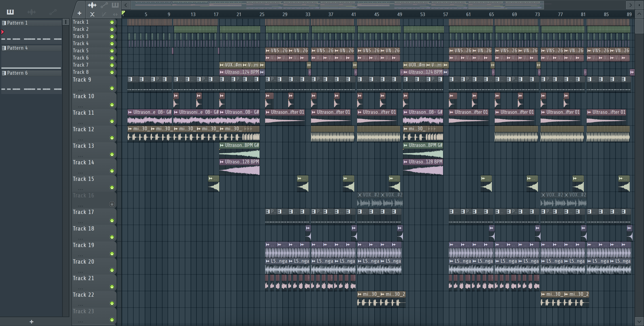
Task: Click the piano-roll icon beside Pattern 6
Action: coord(4,73)
